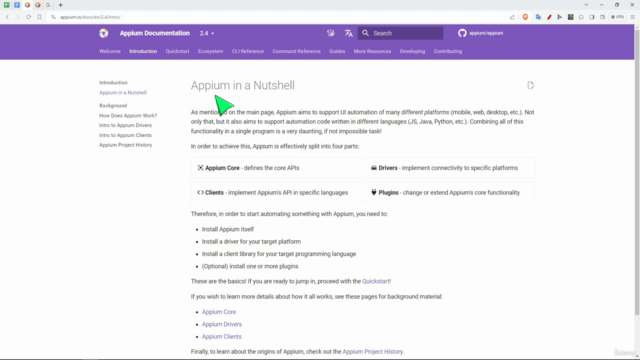Click the blue arrow extension icon
Image resolution: width=640 pixels, height=360 pixels.
coord(560,17)
